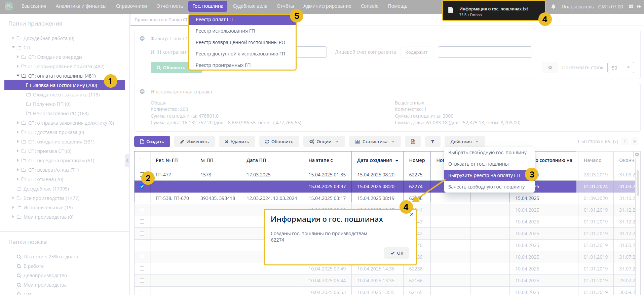Click the table column settings gear

point(637,155)
